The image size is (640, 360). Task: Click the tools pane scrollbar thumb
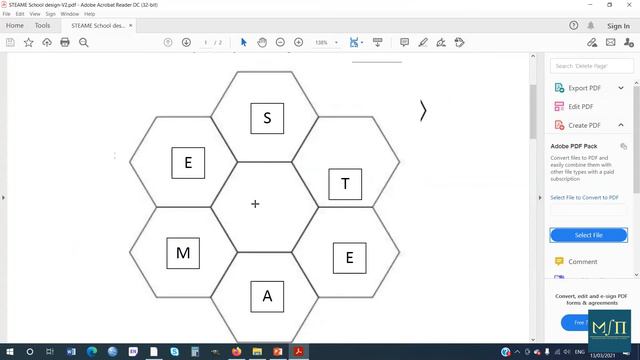click(x=637, y=139)
